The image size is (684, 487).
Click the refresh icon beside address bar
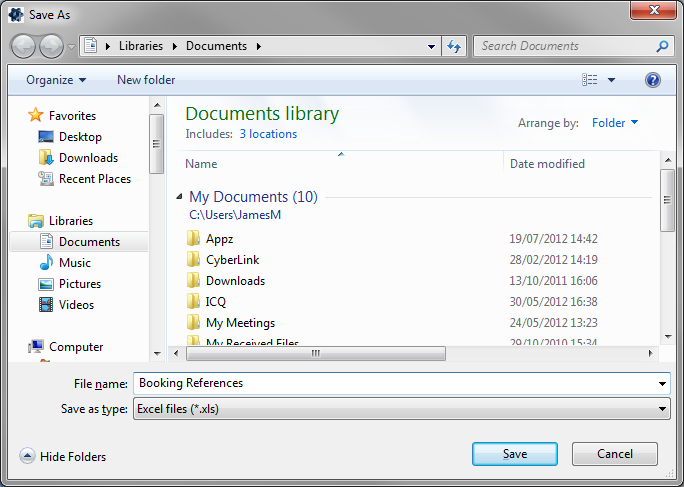[455, 46]
